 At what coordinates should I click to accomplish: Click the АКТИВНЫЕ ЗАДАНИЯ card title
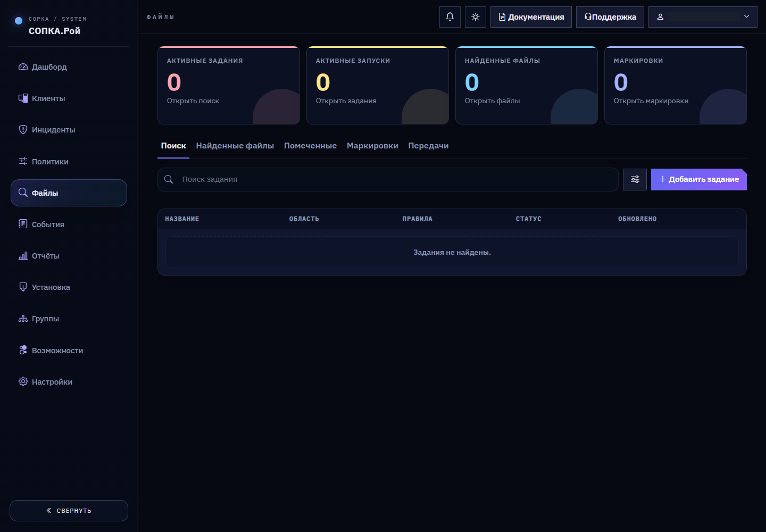205,61
